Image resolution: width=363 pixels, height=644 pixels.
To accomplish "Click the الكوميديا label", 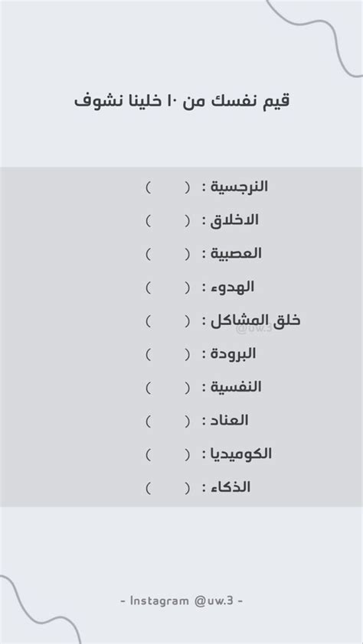I will 241,454.
